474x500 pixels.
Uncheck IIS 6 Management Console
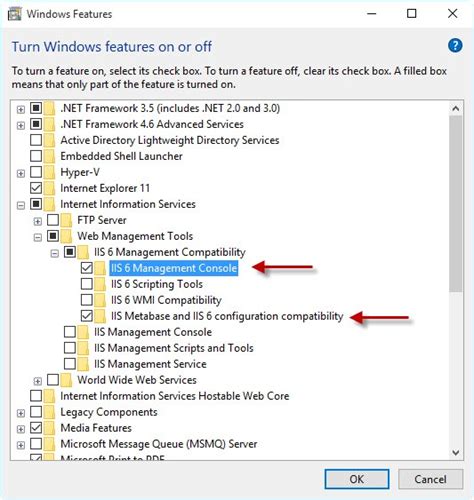(87, 268)
